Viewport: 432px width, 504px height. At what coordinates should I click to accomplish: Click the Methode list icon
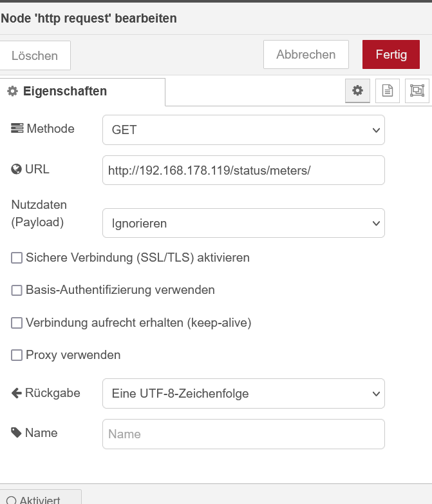click(17, 129)
